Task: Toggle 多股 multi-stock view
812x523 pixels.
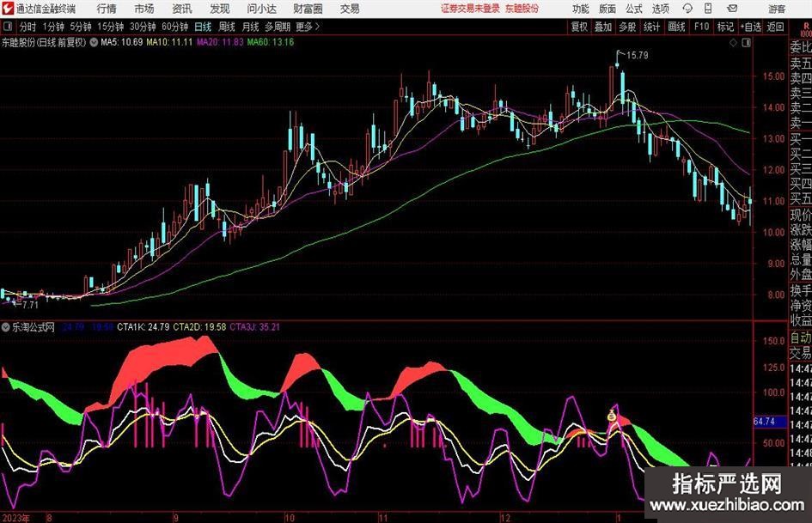Action: tap(628, 27)
